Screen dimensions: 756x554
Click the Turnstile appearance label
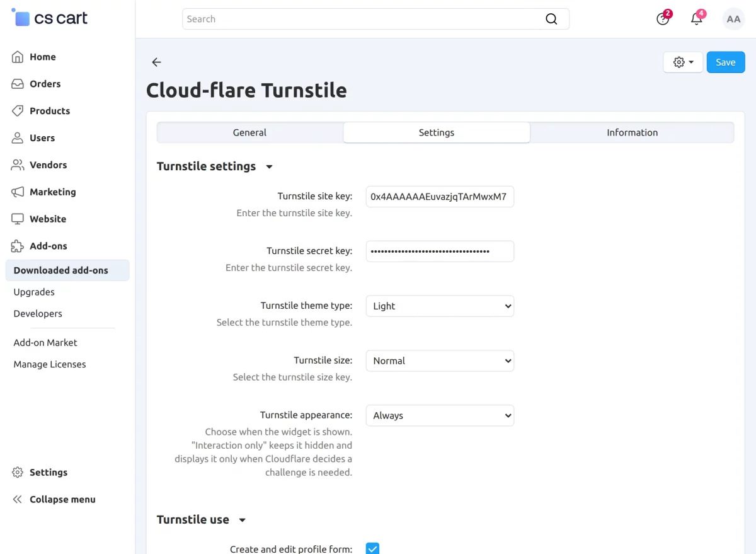point(306,415)
